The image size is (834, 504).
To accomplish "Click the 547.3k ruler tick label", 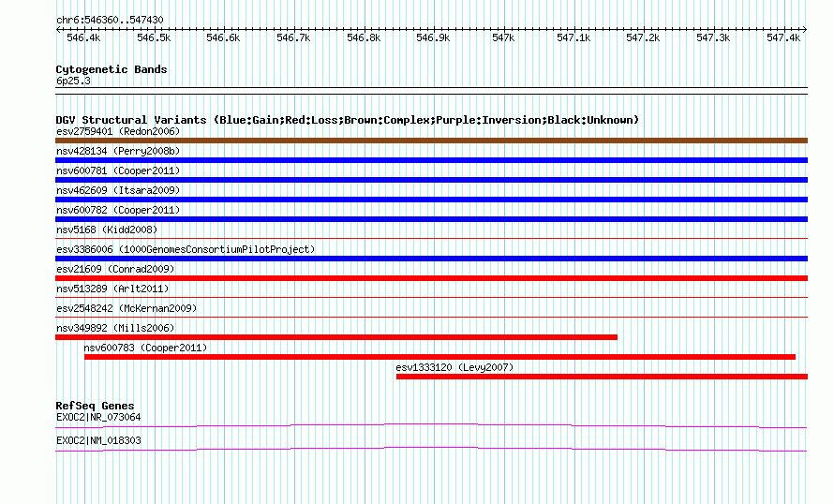I will point(713,37).
